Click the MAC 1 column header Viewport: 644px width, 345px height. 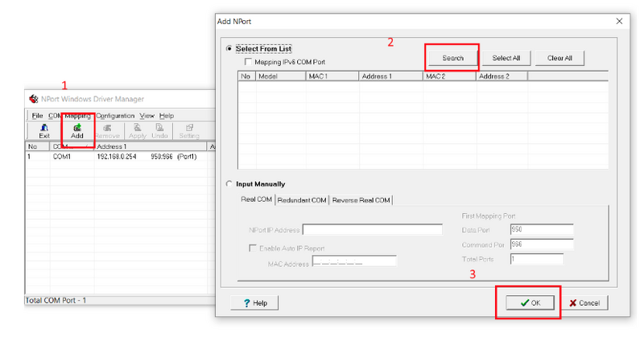coord(332,76)
